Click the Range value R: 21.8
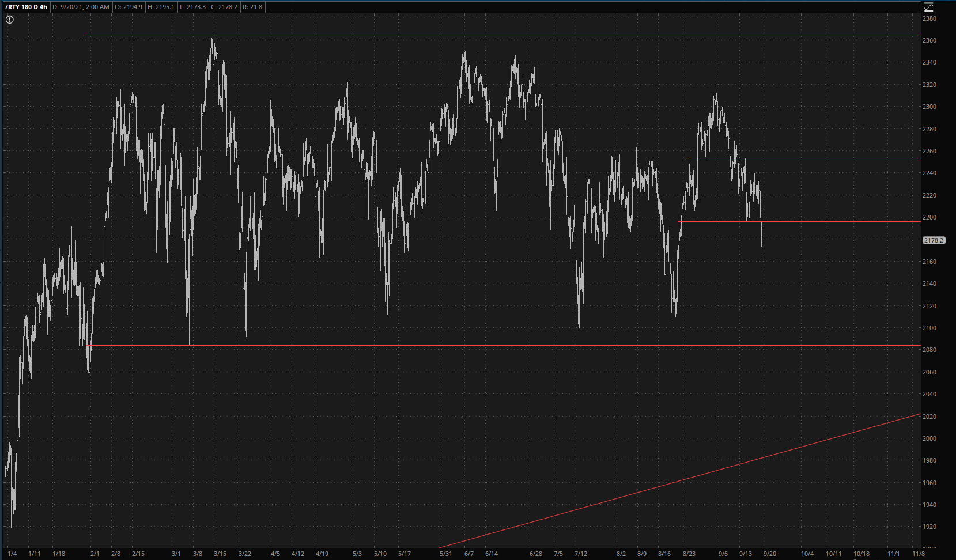This screenshot has width=956, height=560. pyautogui.click(x=252, y=7)
